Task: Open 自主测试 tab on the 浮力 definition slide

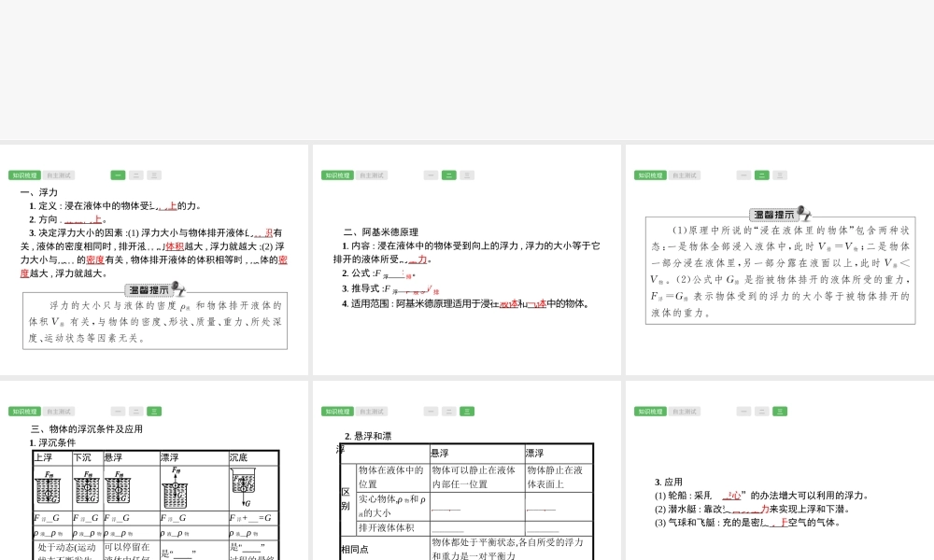Action: click(59, 175)
